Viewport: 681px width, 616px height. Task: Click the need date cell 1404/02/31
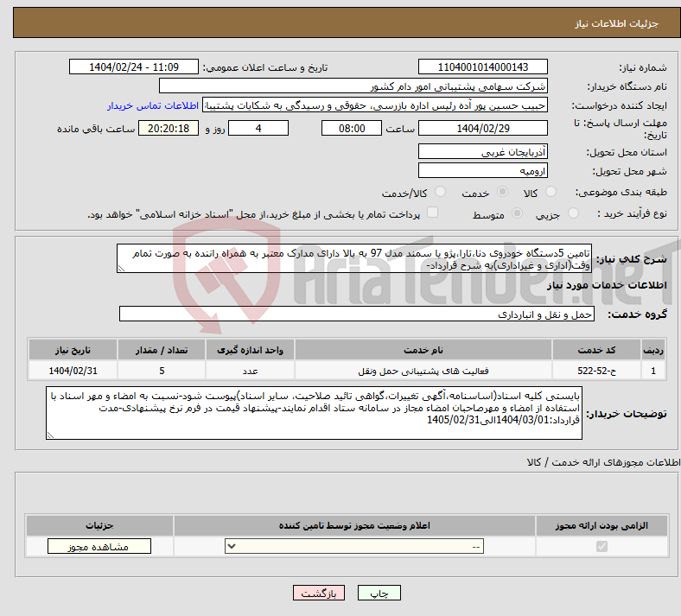point(73,372)
